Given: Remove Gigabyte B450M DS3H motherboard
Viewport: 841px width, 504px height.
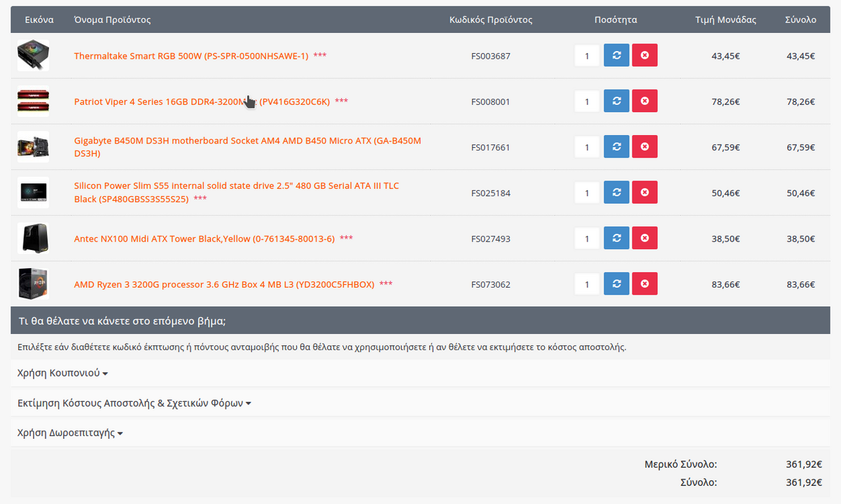Looking at the screenshot, I should pyautogui.click(x=644, y=147).
